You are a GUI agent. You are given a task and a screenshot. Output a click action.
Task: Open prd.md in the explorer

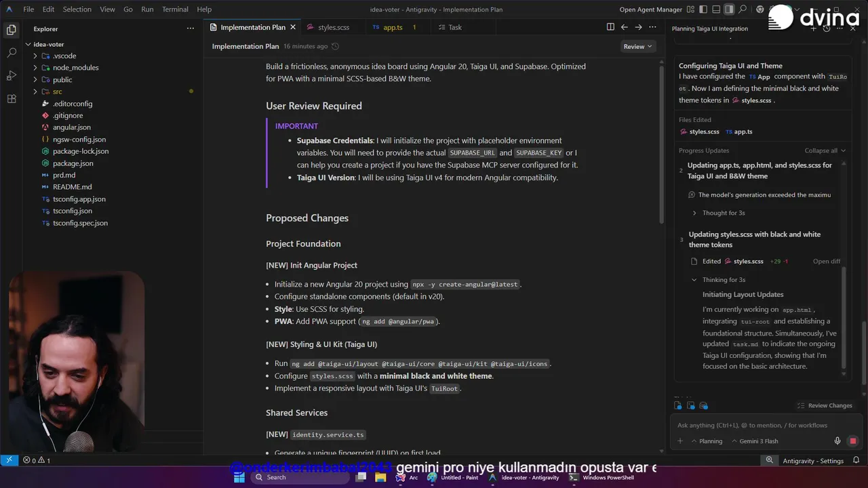tap(64, 175)
